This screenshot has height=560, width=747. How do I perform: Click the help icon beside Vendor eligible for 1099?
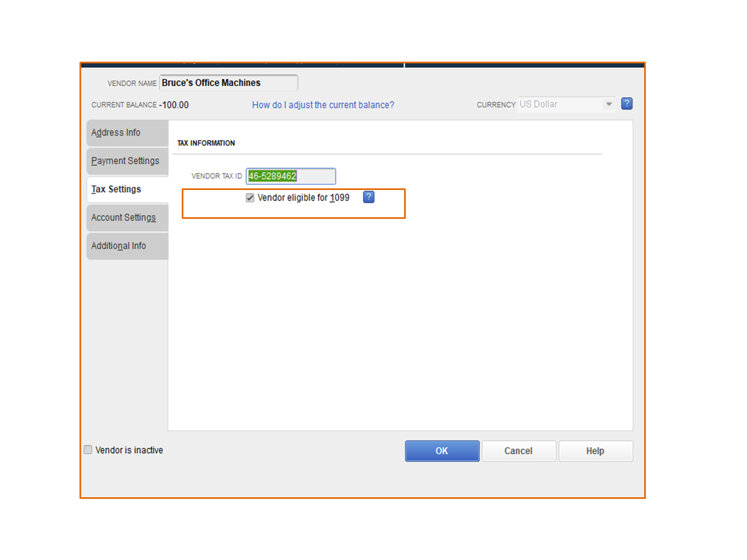point(368,197)
